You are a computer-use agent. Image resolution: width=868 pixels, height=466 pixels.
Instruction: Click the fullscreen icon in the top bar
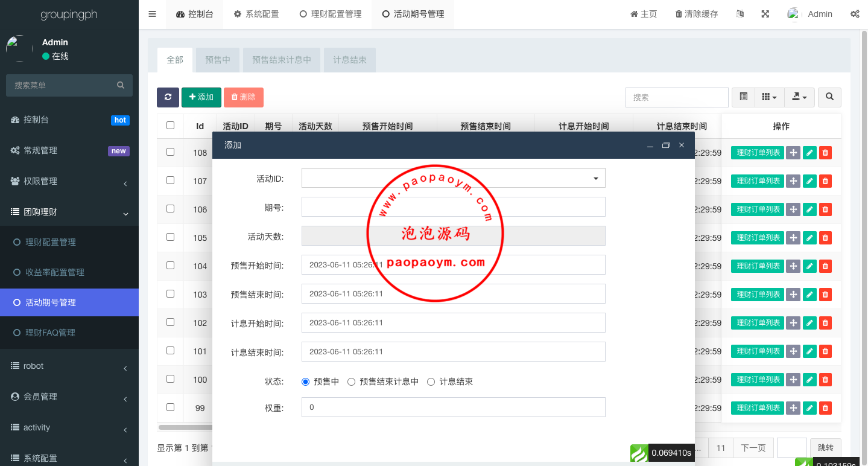click(765, 14)
